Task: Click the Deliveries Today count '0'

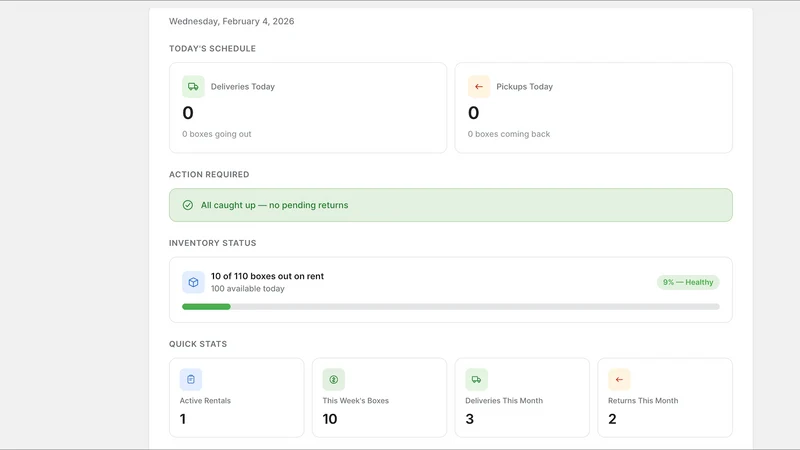Action: tap(188, 113)
